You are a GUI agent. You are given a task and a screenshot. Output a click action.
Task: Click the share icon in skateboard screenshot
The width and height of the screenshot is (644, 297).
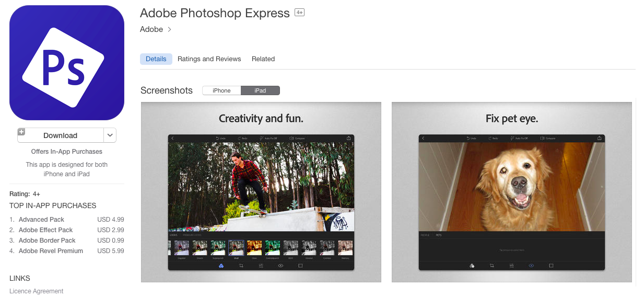[349, 138]
